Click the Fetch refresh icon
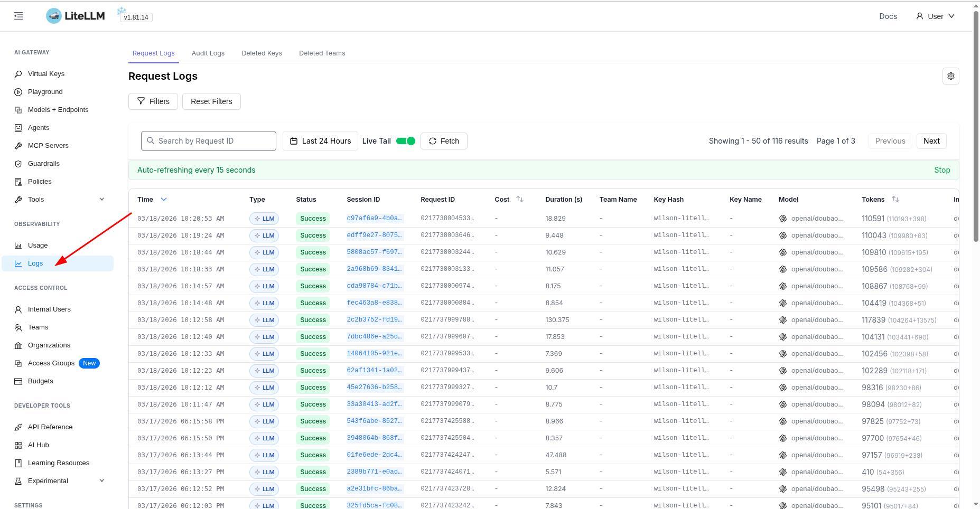The image size is (980, 509). coord(433,141)
